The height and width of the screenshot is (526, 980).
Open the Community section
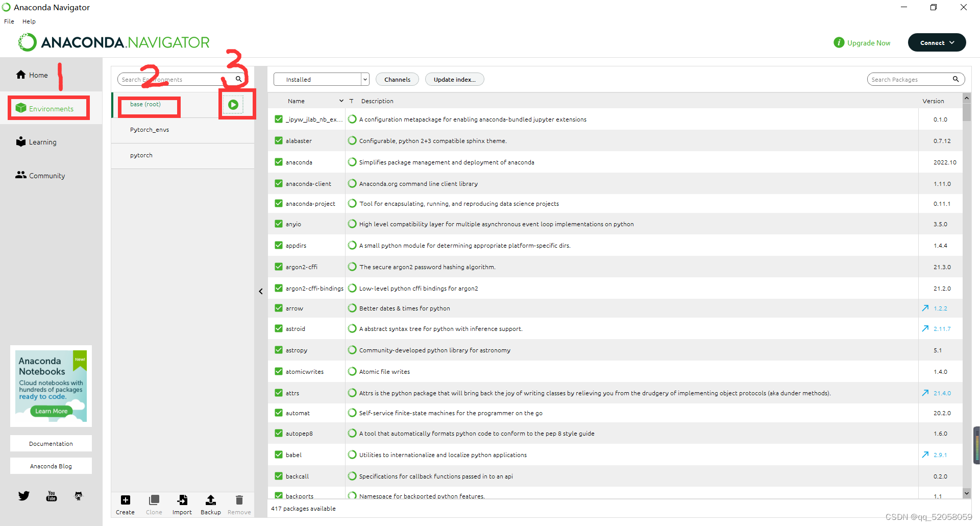point(40,175)
